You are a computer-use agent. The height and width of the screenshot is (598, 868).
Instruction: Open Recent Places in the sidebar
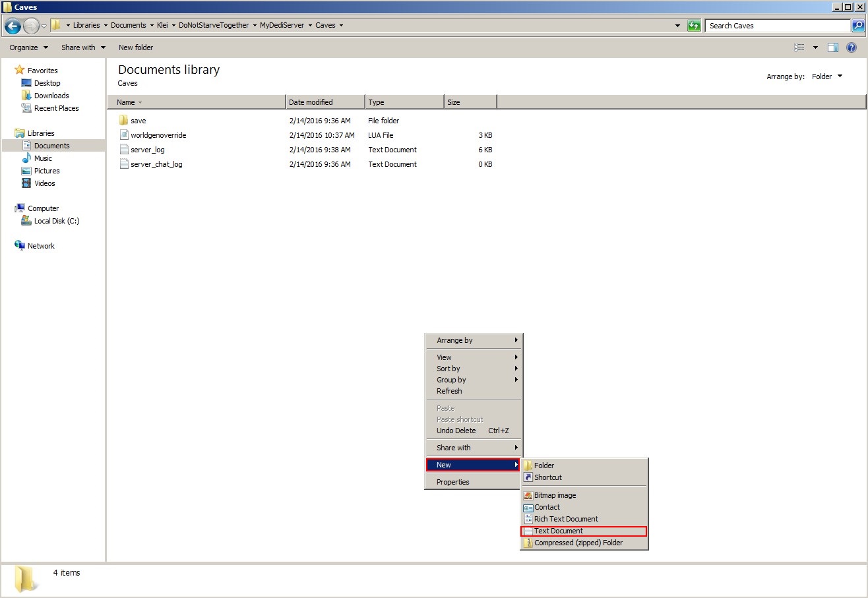(x=56, y=108)
